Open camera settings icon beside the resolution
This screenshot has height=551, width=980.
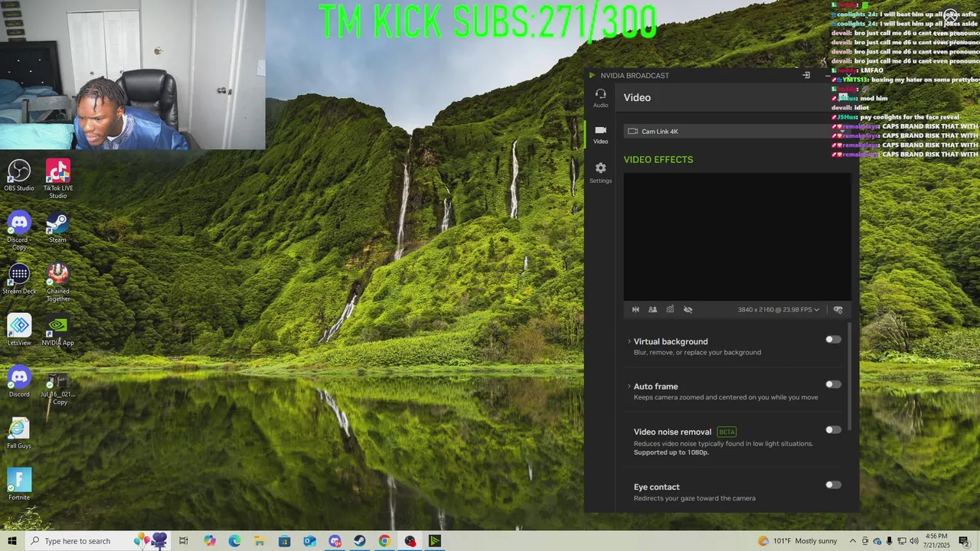(x=838, y=310)
